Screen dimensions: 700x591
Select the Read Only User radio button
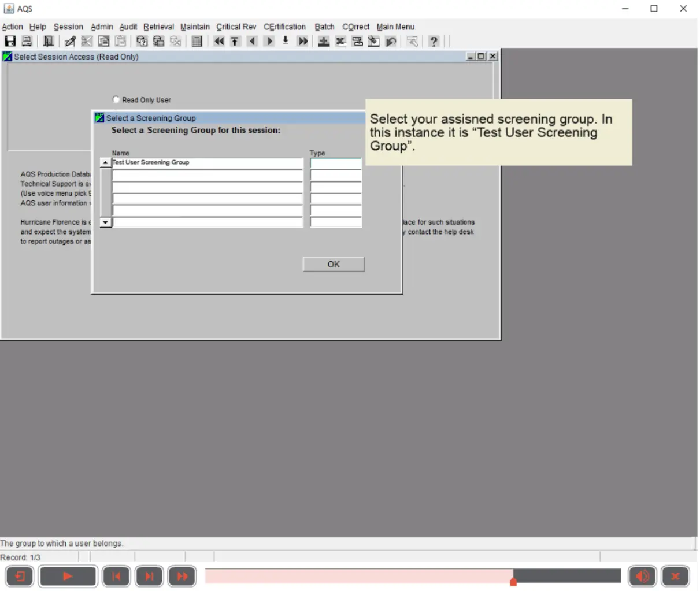tap(116, 99)
